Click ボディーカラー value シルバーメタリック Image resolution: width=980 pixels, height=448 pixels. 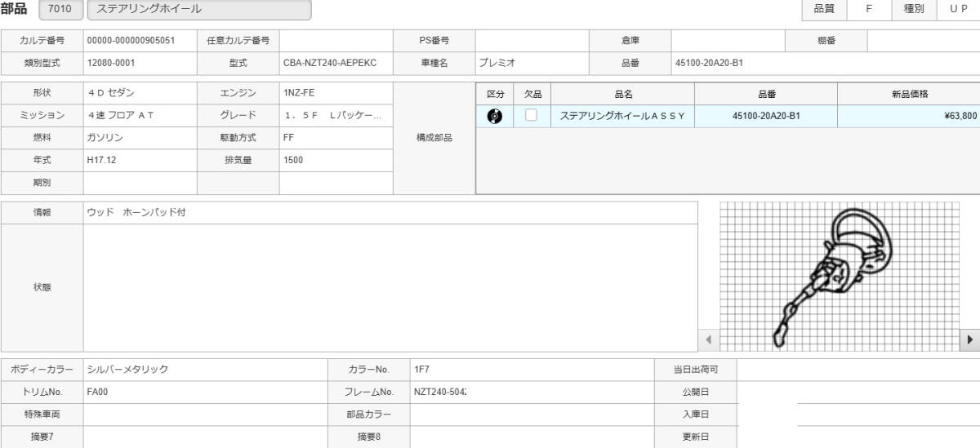[x=205, y=370]
